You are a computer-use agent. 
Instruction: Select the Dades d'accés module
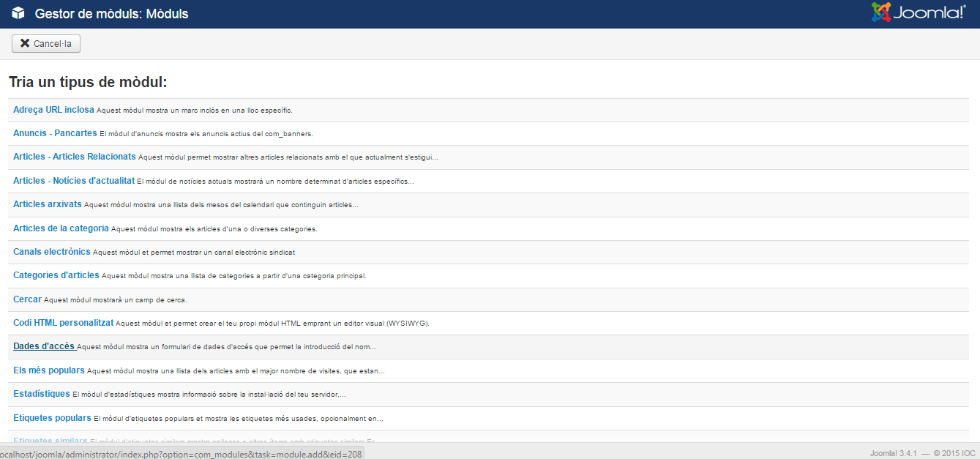click(44, 346)
